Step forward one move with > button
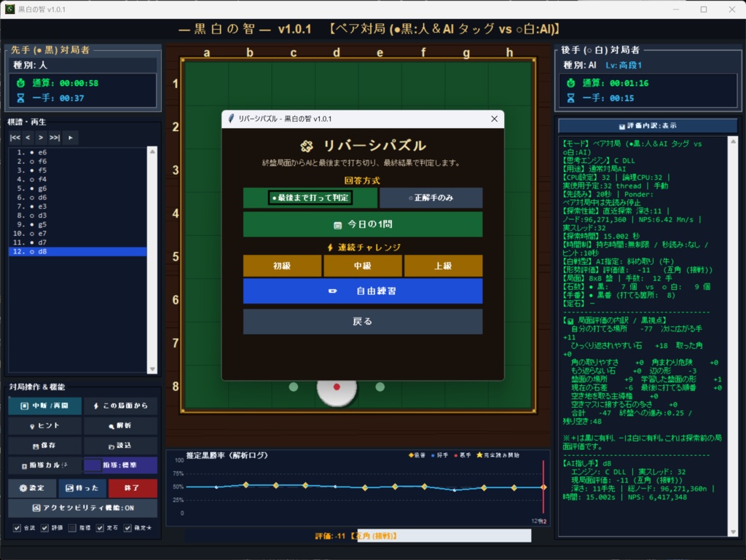The height and width of the screenshot is (560, 746). tap(41, 138)
